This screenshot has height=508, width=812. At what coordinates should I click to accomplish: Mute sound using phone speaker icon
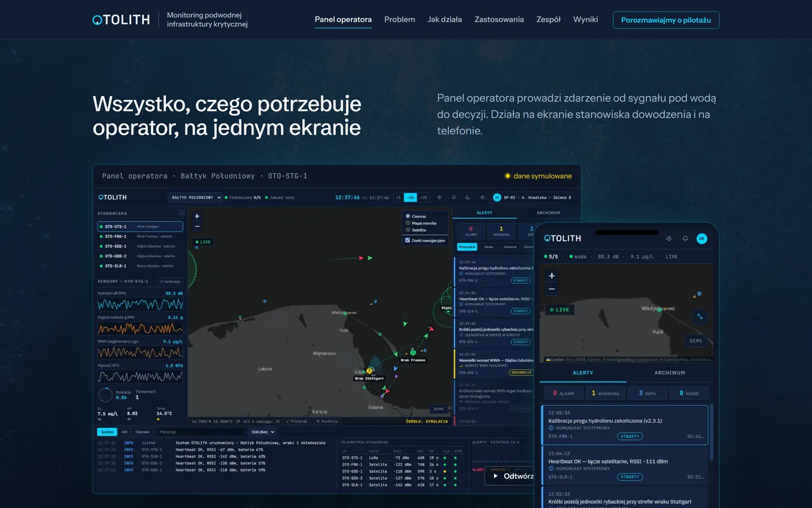tap(669, 239)
